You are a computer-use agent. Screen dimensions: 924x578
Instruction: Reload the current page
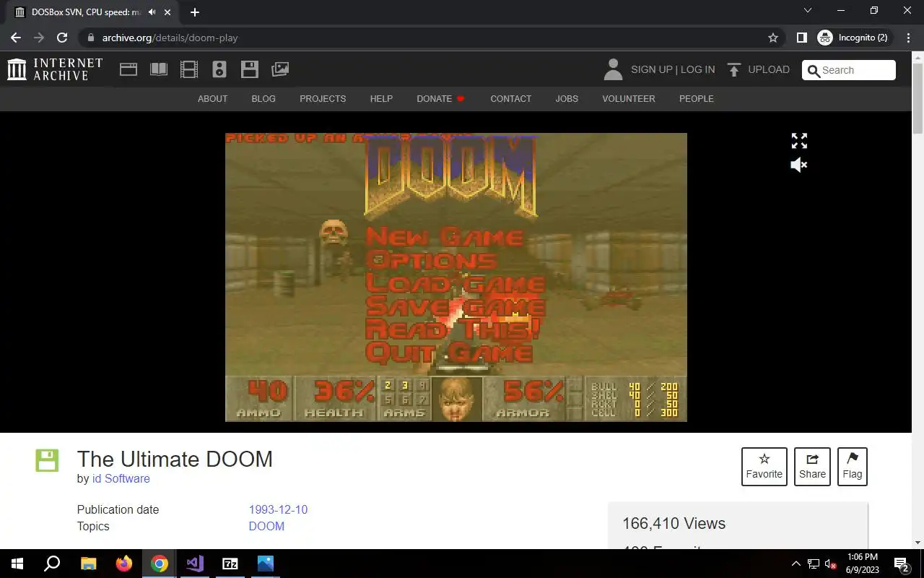(x=62, y=38)
